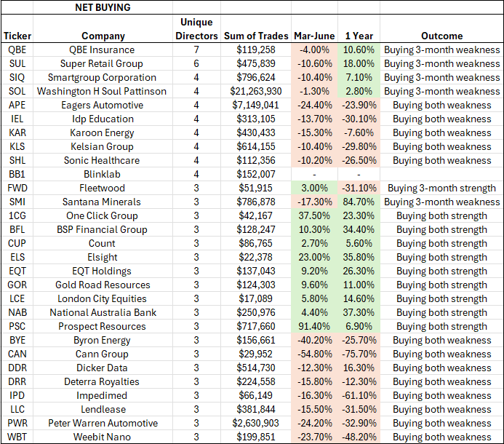Viewport: 504px width, 444px height.
Task: Click the 1 Year column header
Action: 359,36
